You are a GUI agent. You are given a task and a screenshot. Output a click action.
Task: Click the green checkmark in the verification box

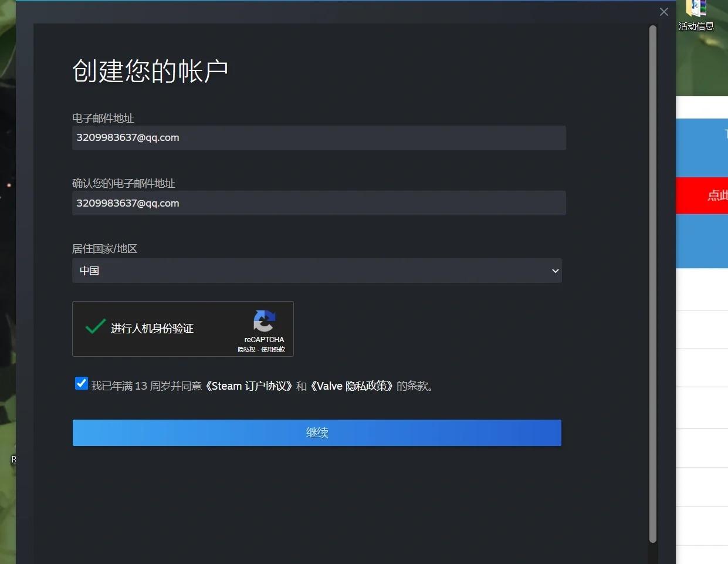(x=94, y=327)
